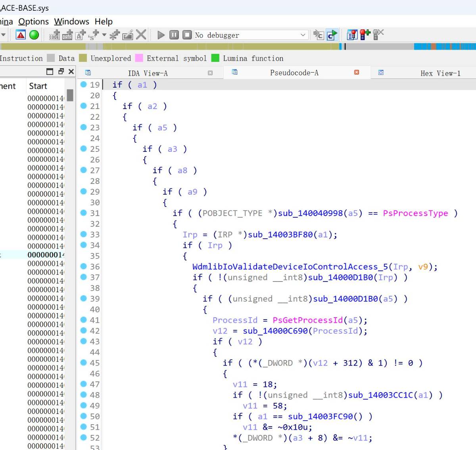This screenshot has width=476, height=450.
Task: Click the convert to DATA toolbar icon
Action: (x=67, y=35)
